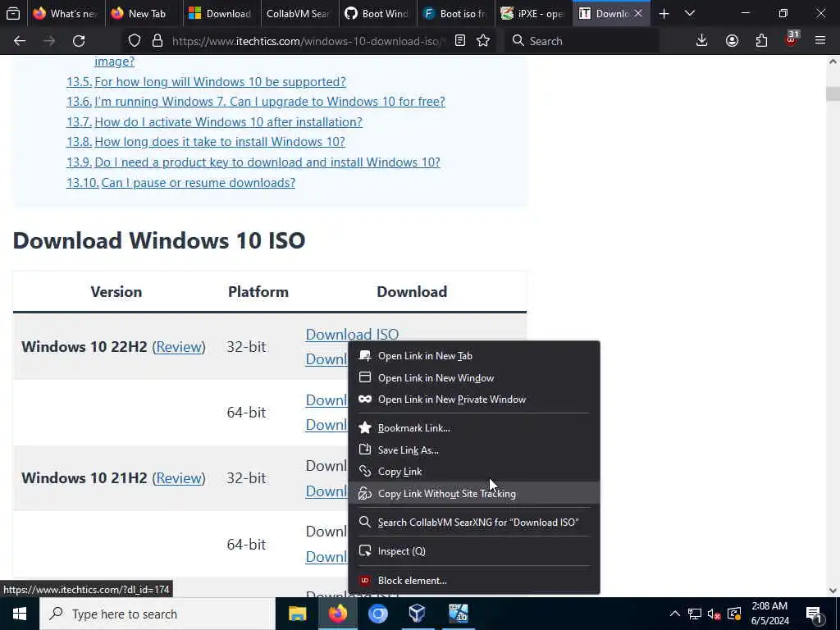Screen dimensions: 840x630
Task: Go back to the previous page
Action: (x=20, y=41)
